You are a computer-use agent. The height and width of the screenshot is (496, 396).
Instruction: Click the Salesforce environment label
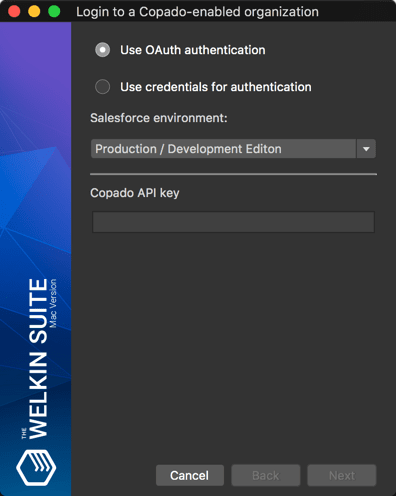[x=159, y=118]
